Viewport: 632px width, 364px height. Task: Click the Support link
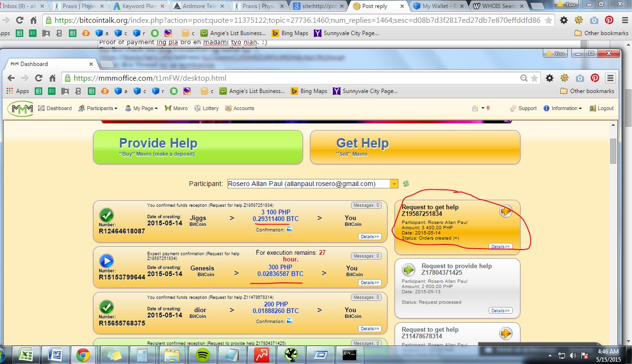(523, 108)
